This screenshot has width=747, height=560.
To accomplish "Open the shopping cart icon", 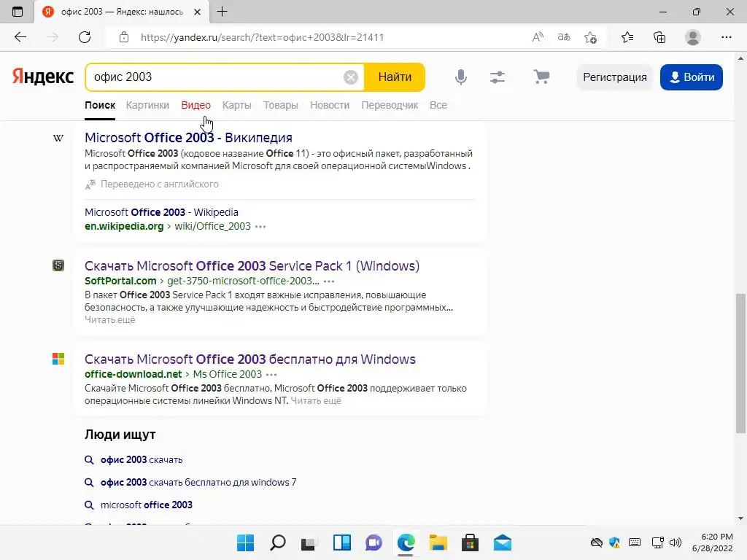I will pyautogui.click(x=541, y=77).
